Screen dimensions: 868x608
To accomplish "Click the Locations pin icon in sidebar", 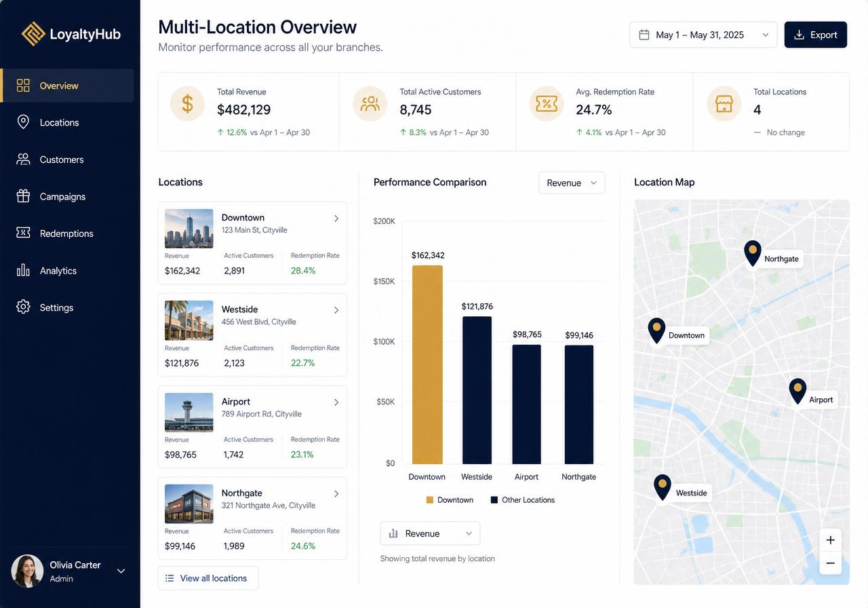I will click(23, 122).
